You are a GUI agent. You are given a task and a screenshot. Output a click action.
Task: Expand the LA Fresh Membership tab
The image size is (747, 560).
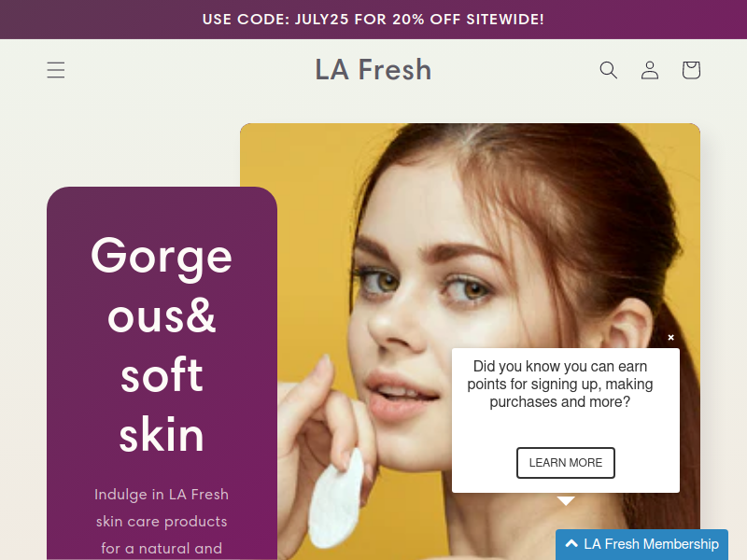pos(641,544)
